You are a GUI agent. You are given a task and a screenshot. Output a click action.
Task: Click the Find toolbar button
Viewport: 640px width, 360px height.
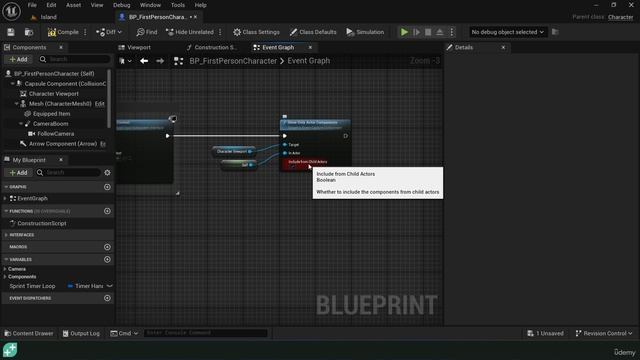147,32
